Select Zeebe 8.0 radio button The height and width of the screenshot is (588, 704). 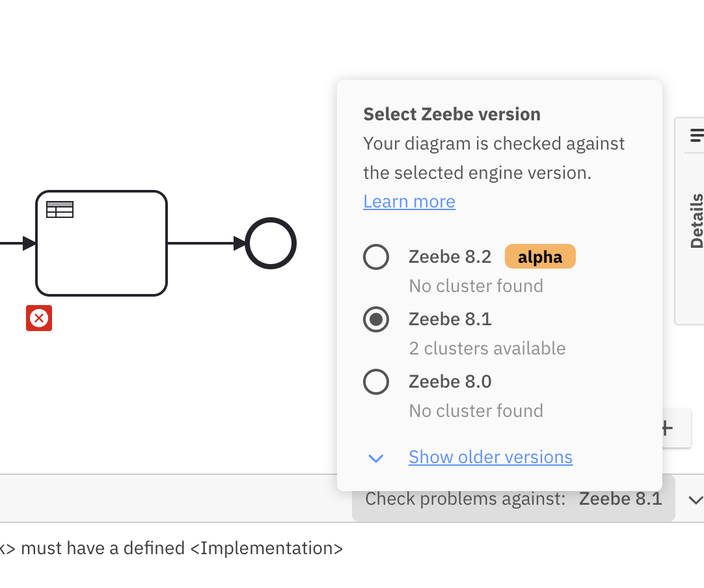click(376, 382)
